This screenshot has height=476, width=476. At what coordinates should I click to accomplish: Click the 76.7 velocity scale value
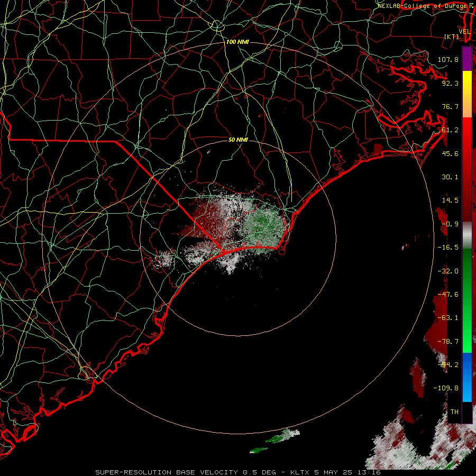450,106
